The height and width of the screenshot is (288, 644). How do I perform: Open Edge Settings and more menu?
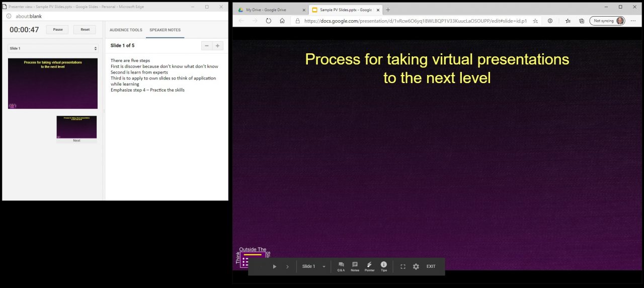(x=633, y=21)
